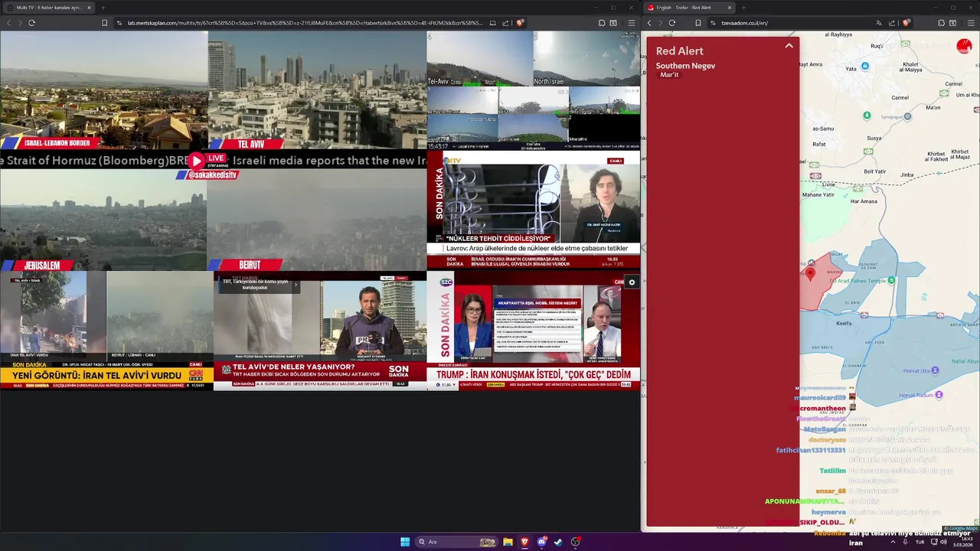Viewport: 980px width, 551px height.
Task: Open the Windows Start menu
Action: click(x=405, y=542)
